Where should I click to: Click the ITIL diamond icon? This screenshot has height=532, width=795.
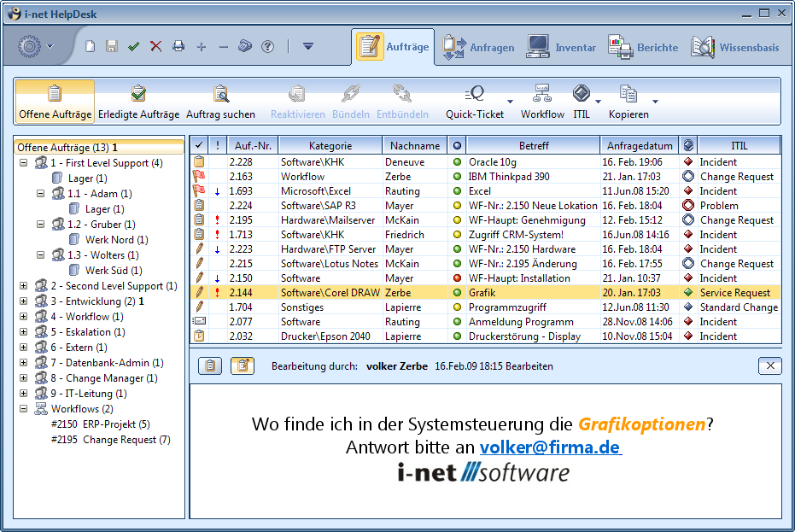581,93
